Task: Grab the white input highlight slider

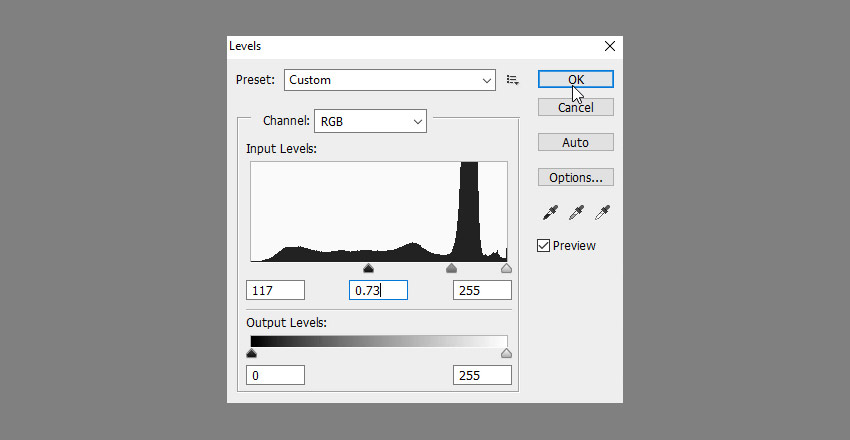Action: 506,268
